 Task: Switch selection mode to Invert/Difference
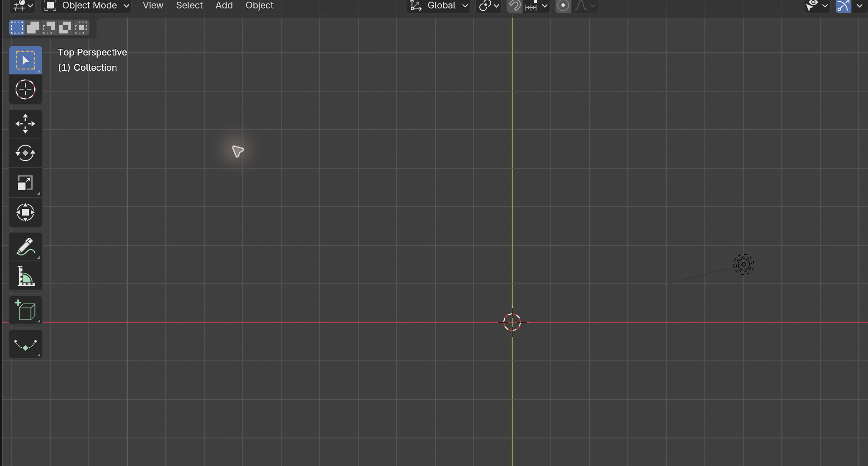coord(65,28)
